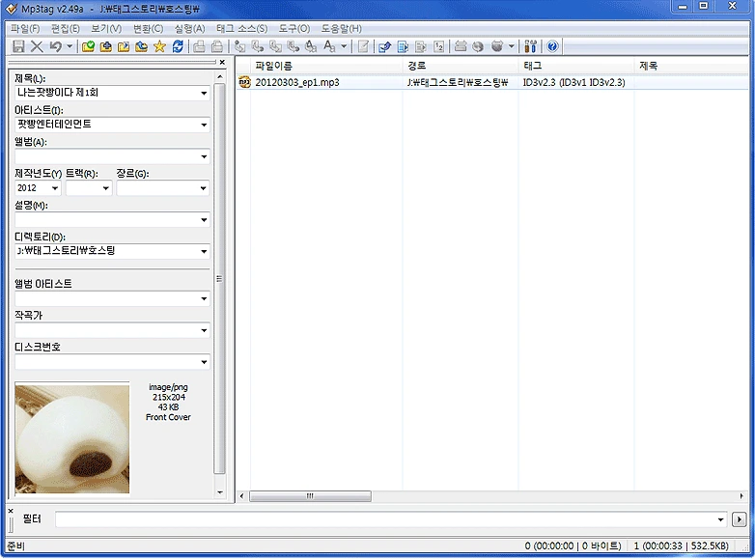The width and height of the screenshot is (755, 560).
Task: Open the 편집(E) menu
Action: point(66,28)
